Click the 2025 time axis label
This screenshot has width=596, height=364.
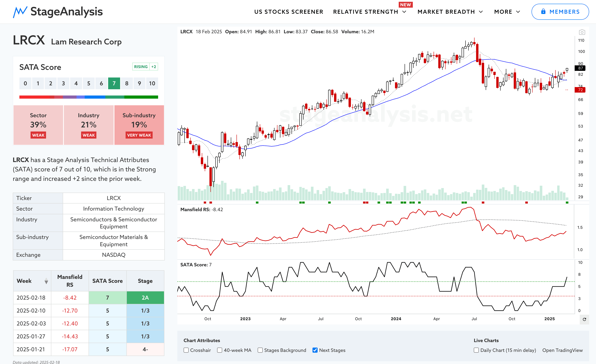pos(549,319)
